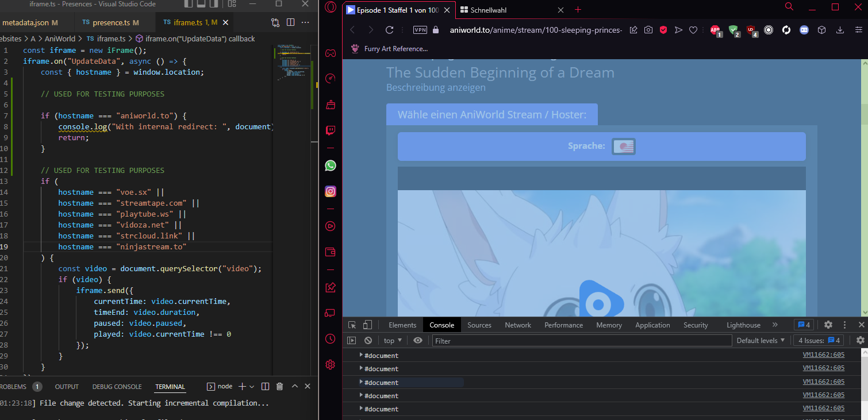The width and height of the screenshot is (868, 420).
Task: Open Furry Art Reference bookmark
Action: [x=390, y=49]
